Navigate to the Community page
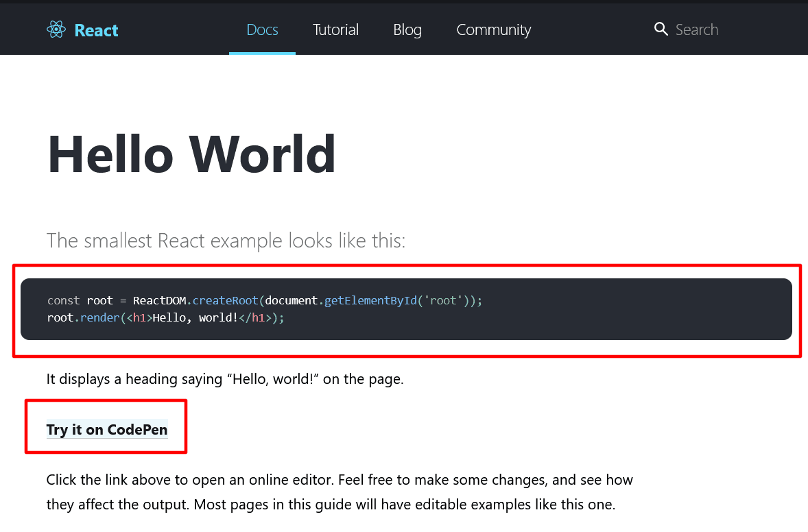The height and width of the screenshot is (532, 808). pyautogui.click(x=493, y=29)
